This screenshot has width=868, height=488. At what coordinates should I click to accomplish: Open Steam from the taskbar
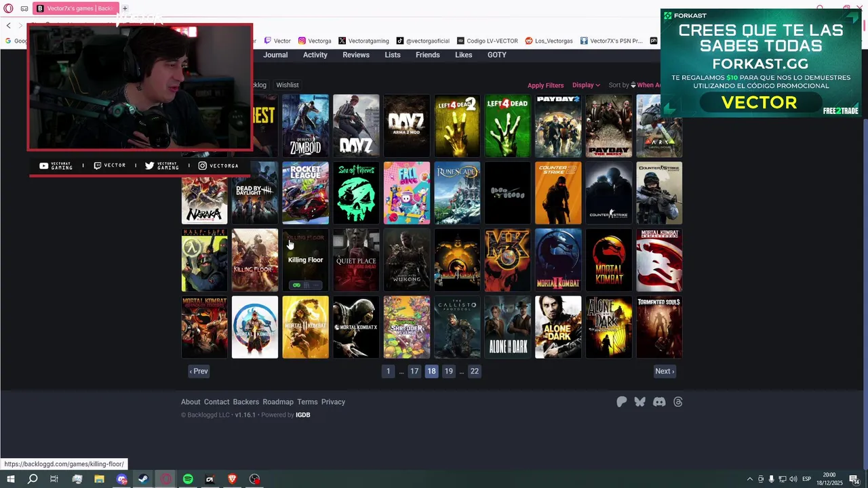coord(144,479)
